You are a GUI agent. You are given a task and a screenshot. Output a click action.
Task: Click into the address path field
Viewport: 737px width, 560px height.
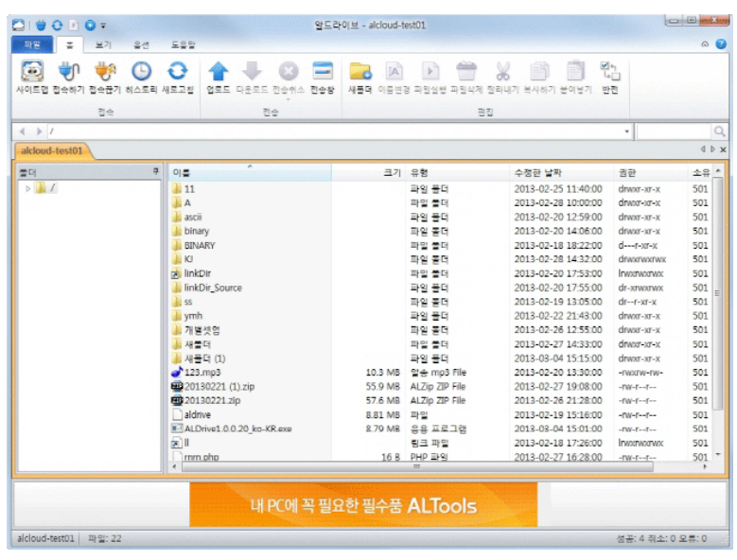(336, 131)
